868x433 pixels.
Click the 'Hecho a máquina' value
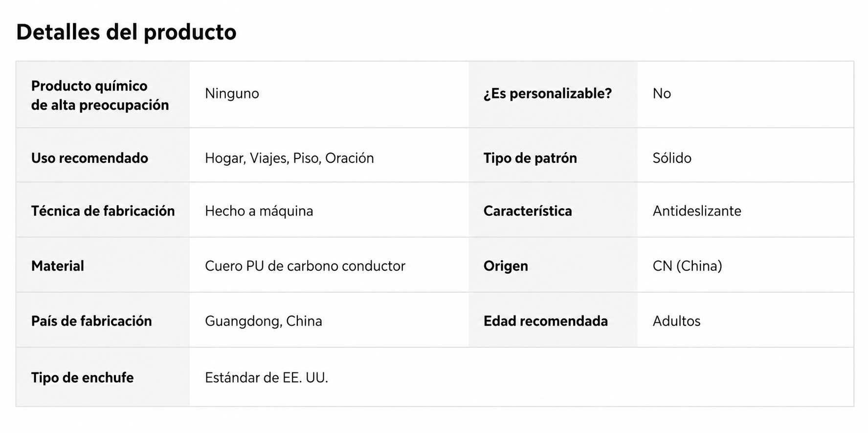(259, 211)
